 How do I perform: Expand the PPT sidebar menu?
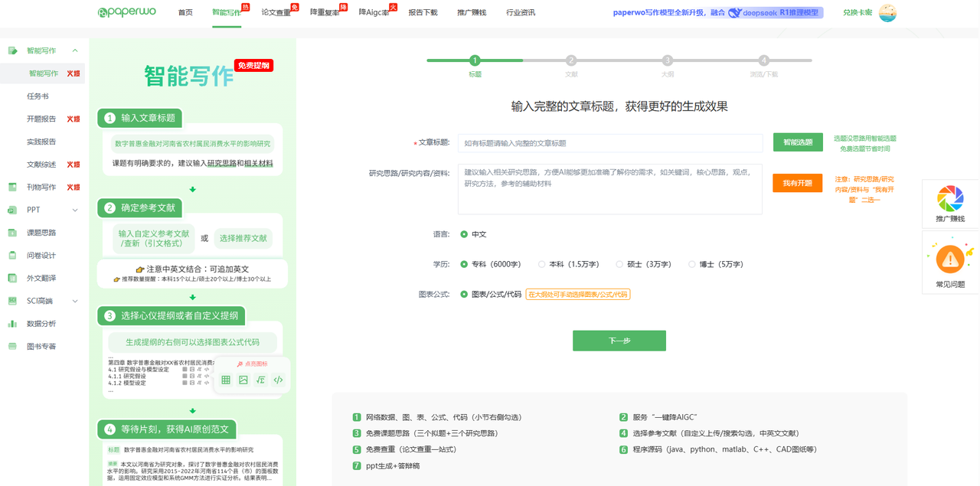[75, 210]
